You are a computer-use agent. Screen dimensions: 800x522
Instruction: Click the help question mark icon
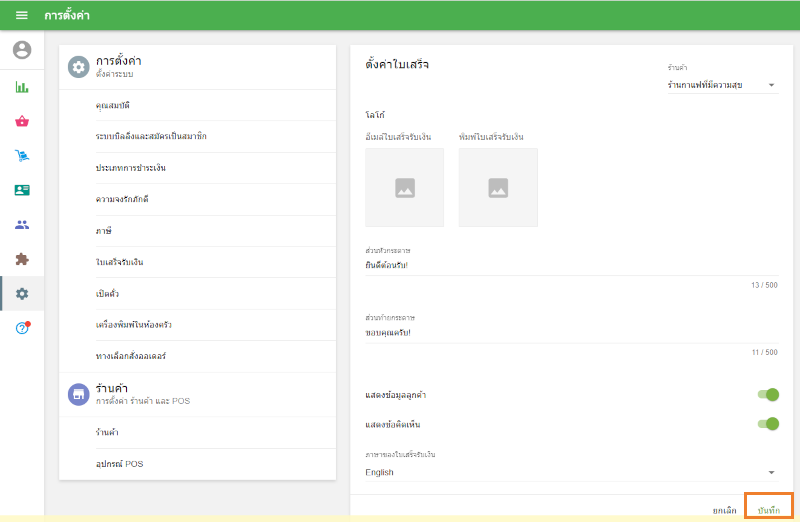pyautogui.click(x=22, y=328)
